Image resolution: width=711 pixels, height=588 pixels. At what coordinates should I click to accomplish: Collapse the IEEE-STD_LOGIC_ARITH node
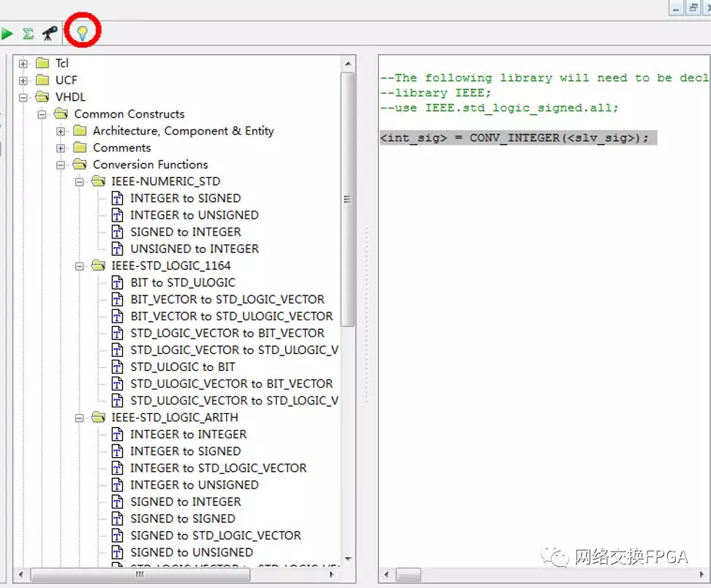[x=79, y=418]
